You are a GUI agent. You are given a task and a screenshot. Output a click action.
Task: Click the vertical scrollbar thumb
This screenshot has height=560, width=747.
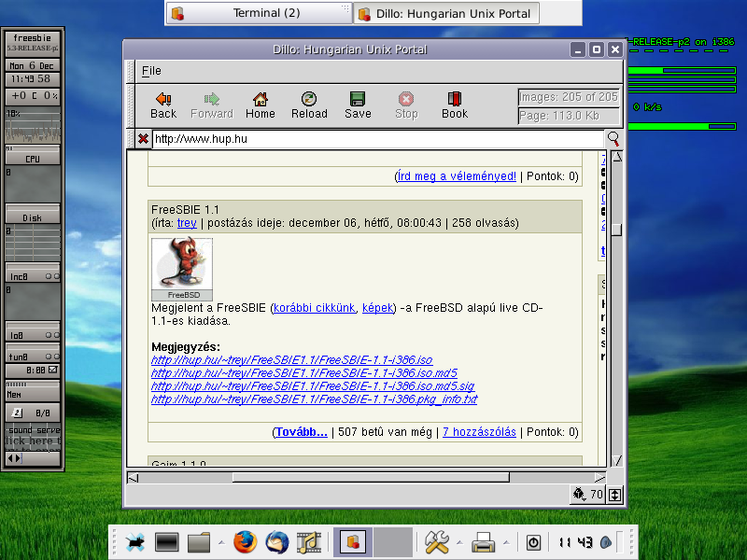click(616, 230)
